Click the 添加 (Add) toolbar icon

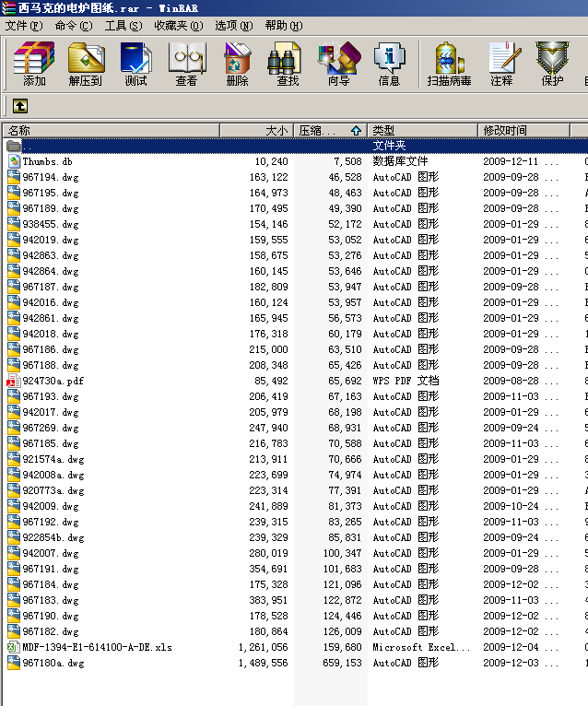point(34,64)
